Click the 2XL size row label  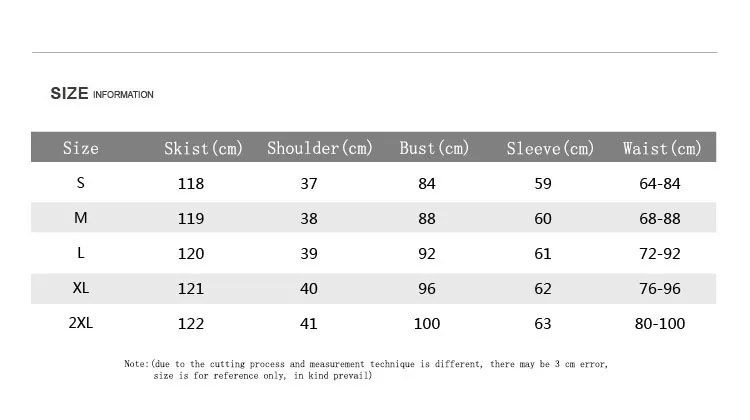click(x=80, y=323)
